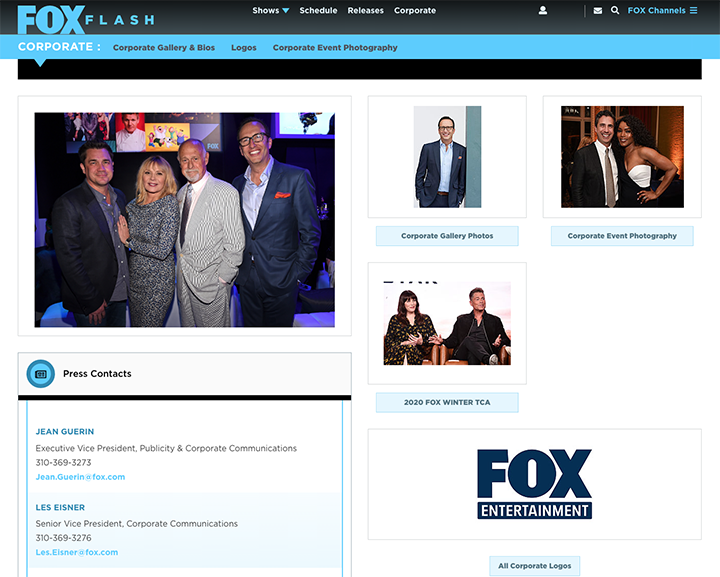Click the Corporate Event Photography button below the thumbnail
Image resolution: width=720 pixels, height=577 pixels.
(x=622, y=236)
